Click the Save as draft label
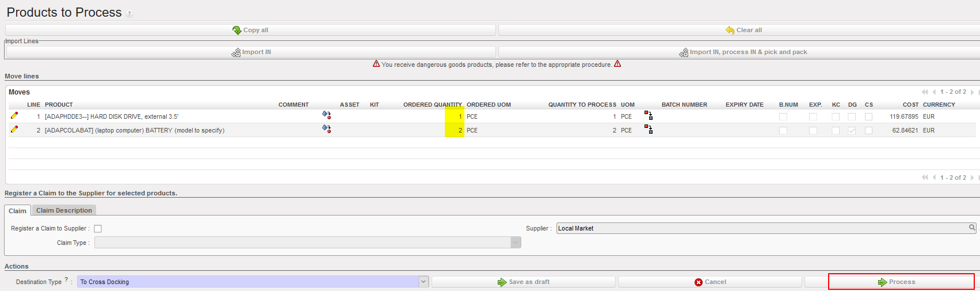980x291 pixels. 529,282
